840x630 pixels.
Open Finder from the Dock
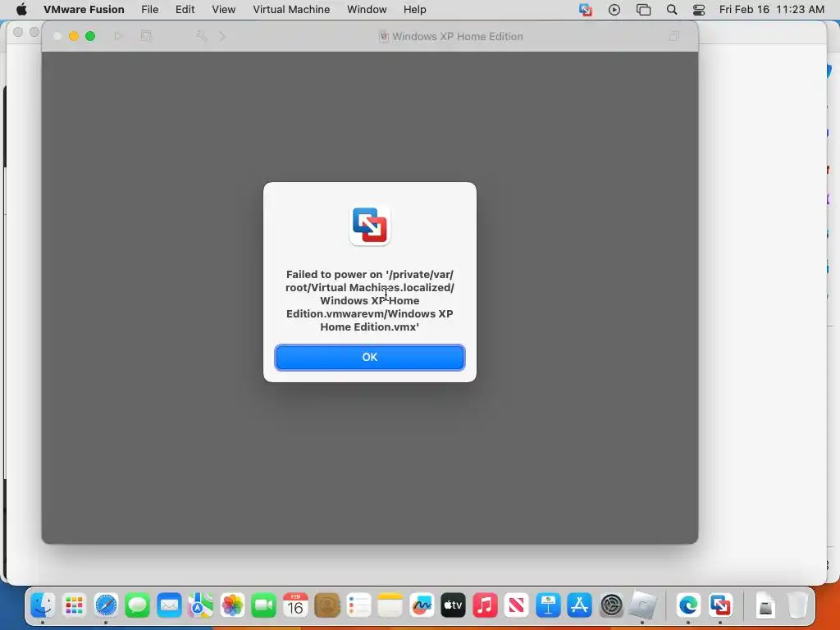[x=43, y=605]
